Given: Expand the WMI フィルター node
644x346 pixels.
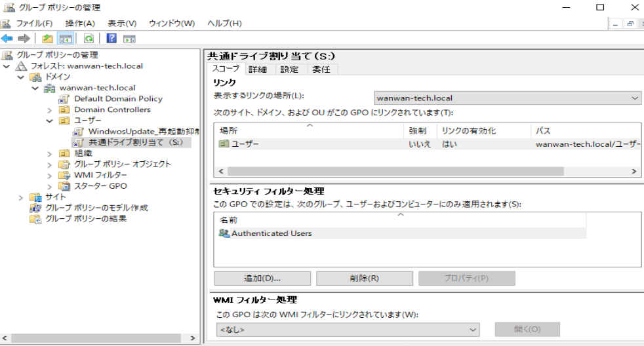Looking at the screenshot, I should coord(49,176).
